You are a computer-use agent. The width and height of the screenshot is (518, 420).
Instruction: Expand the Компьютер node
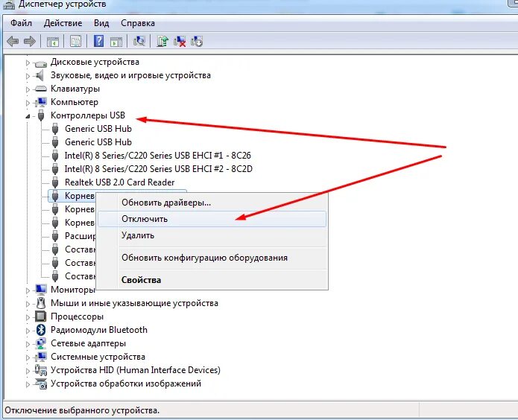[28, 103]
